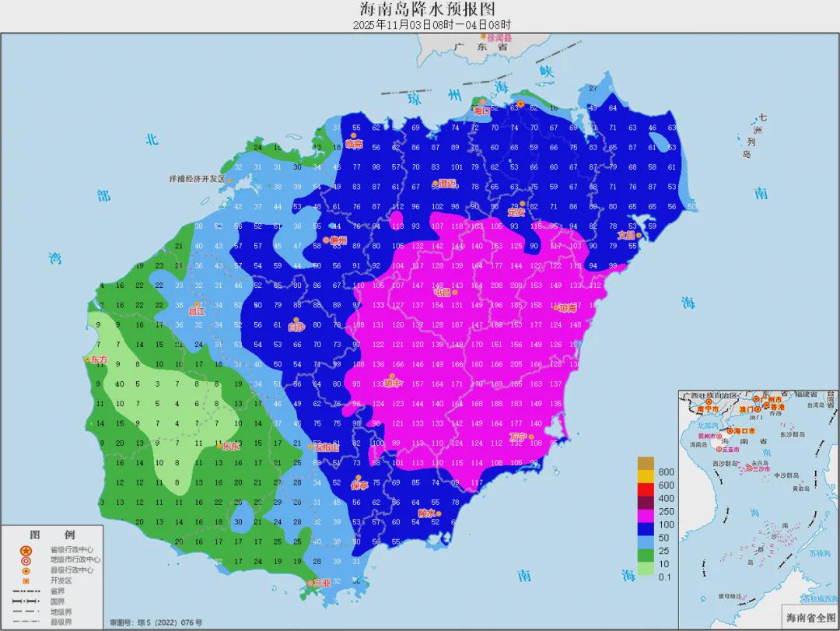
Task: Select the Lingshui (陵水) county marker
Action: point(439,513)
